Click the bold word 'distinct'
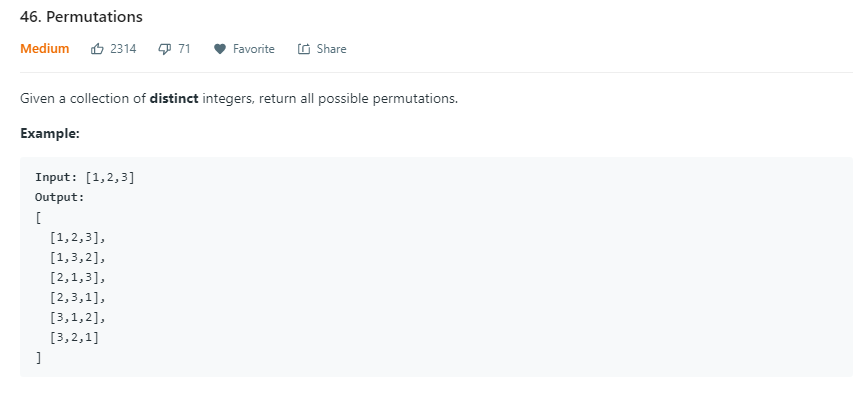This screenshot has width=862, height=401. click(174, 100)
